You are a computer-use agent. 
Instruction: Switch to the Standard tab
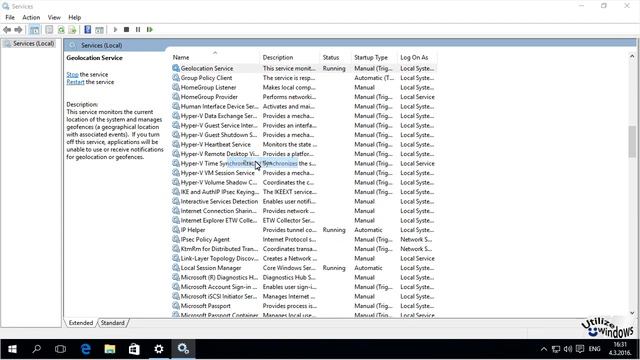113,323
